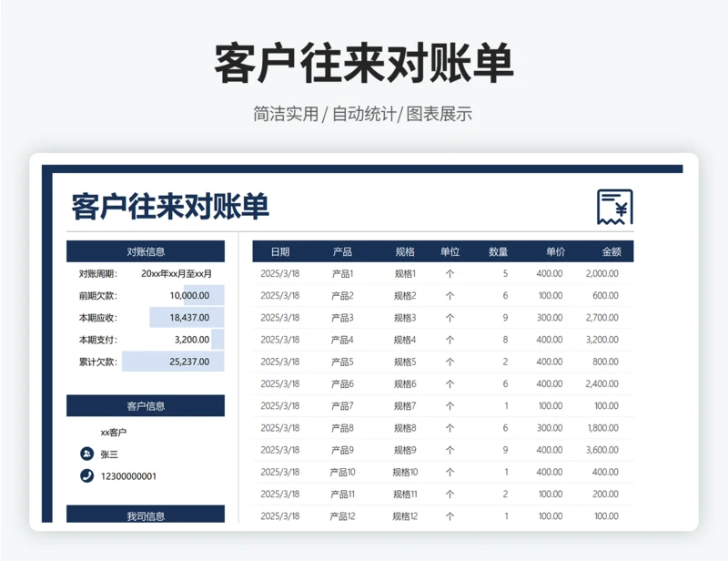Select the 我司信息 section header
Screen dimensions: 728x561
click(146, 515)
